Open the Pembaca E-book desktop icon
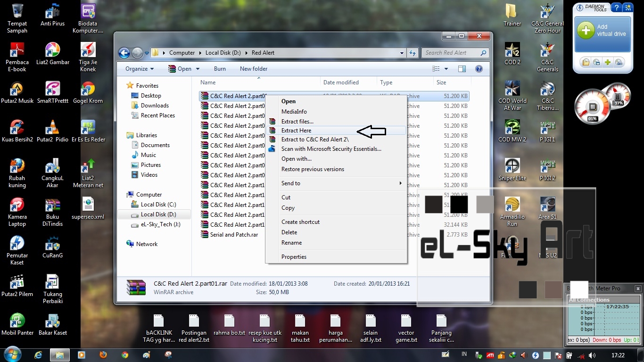 [x=17, y=57]
